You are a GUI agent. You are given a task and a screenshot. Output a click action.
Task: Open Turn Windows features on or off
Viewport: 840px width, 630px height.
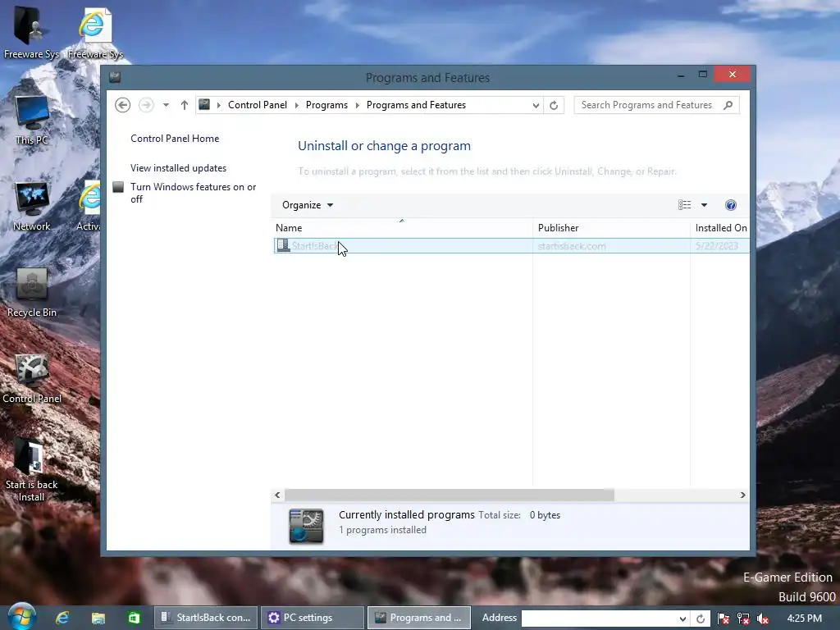point(194,193)
